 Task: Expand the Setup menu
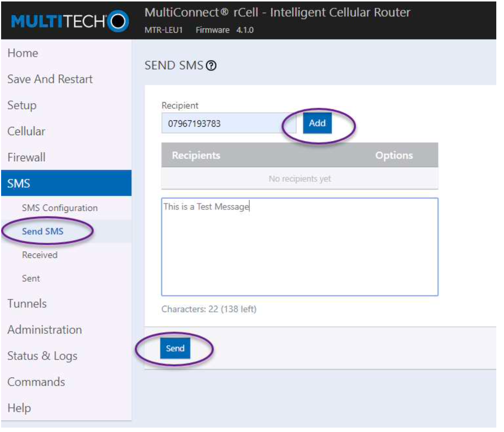click(22, 106)
